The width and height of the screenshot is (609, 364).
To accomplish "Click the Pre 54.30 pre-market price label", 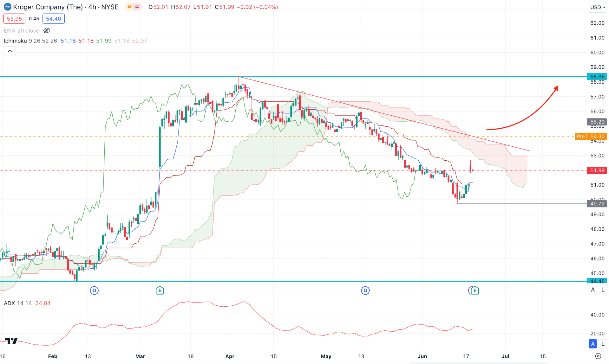I will [591, 137].
